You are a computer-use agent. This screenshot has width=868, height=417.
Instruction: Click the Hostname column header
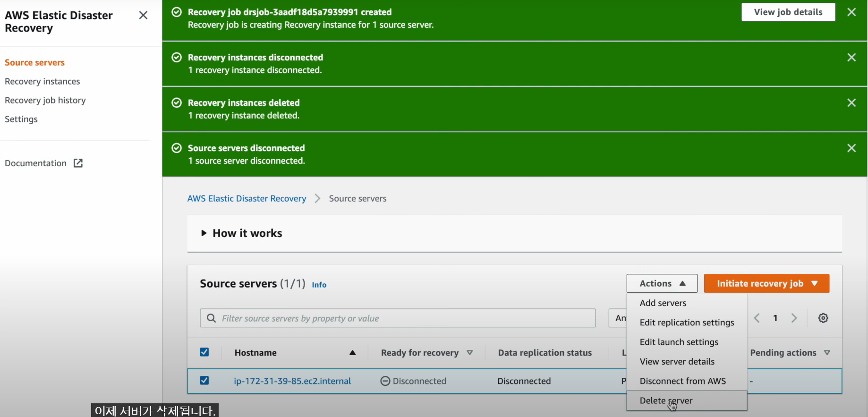pyautogui.click(x=255, y=353)
